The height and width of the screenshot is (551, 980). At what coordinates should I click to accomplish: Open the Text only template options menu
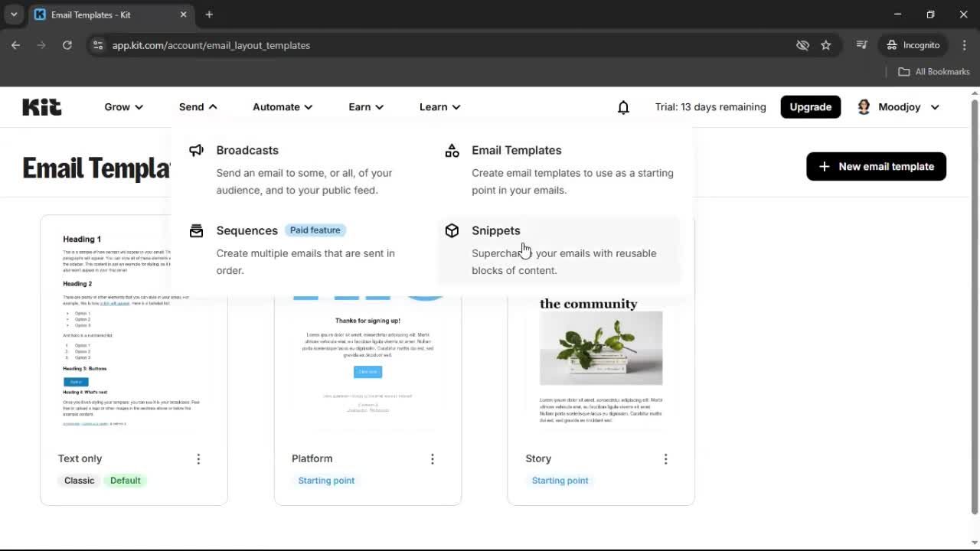point(198,458)
